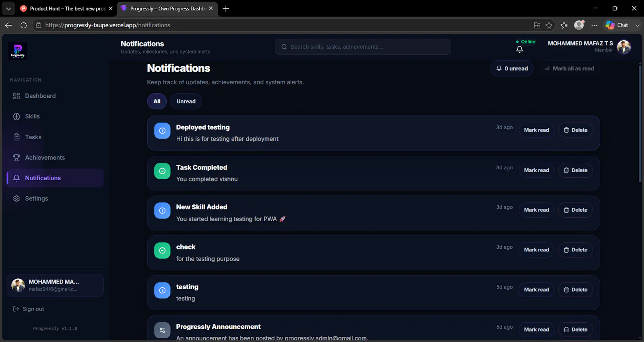The width and height of the screenshot is (644, 342).
Task: Click the profile avatar in top right header
Action: point(624,47)
